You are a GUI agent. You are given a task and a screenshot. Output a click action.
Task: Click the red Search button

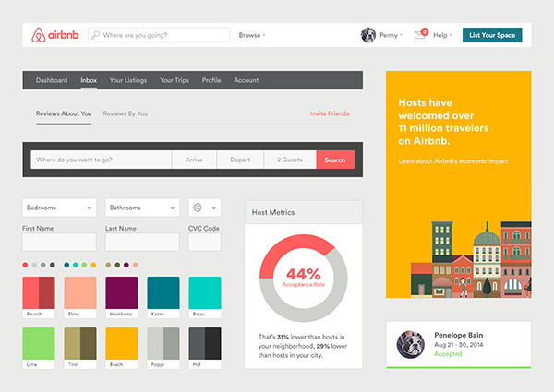tap(335, 160)
